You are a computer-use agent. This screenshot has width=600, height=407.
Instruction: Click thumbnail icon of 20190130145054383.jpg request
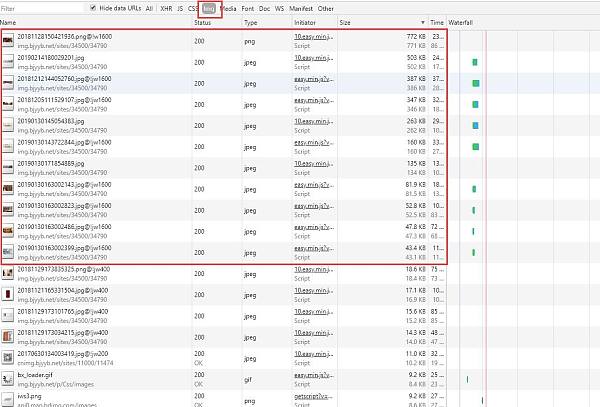9,124
